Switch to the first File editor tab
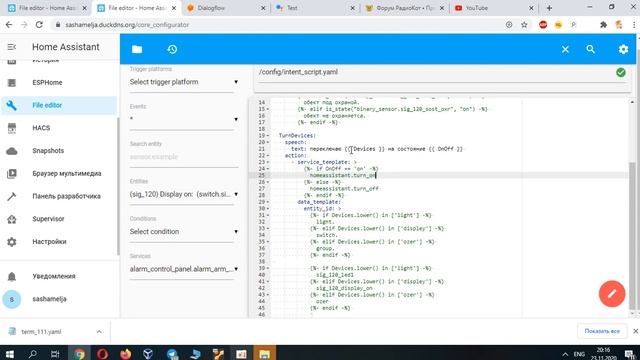Viewport: 640px width, 360px height. point(47,8)
